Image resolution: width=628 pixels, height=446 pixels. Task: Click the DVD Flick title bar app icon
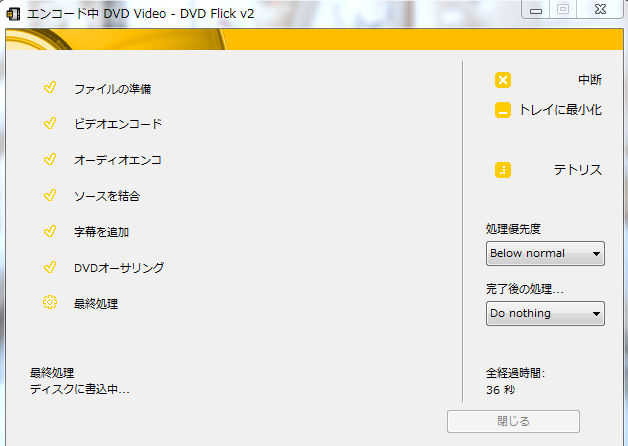point(13,14)
